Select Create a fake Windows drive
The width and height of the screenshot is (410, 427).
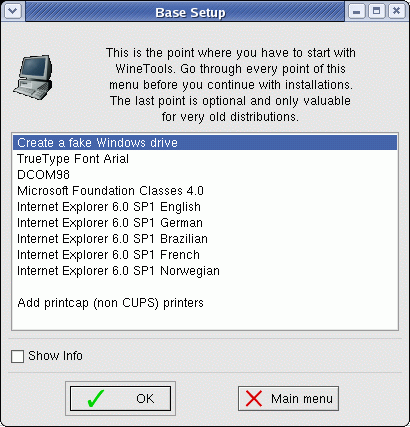(x=205, y=143)
